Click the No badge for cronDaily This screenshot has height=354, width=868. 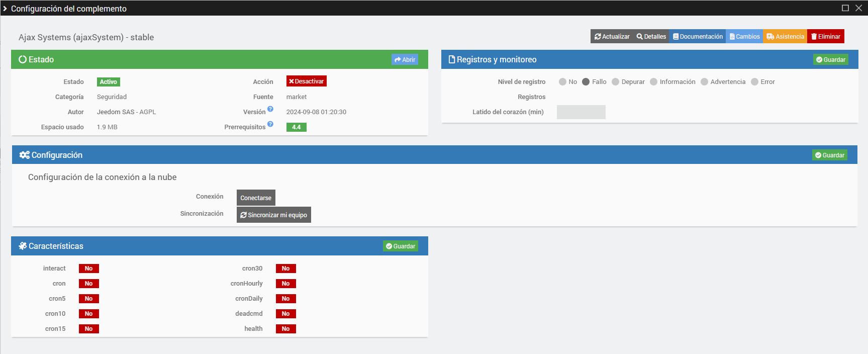point(286,299)
